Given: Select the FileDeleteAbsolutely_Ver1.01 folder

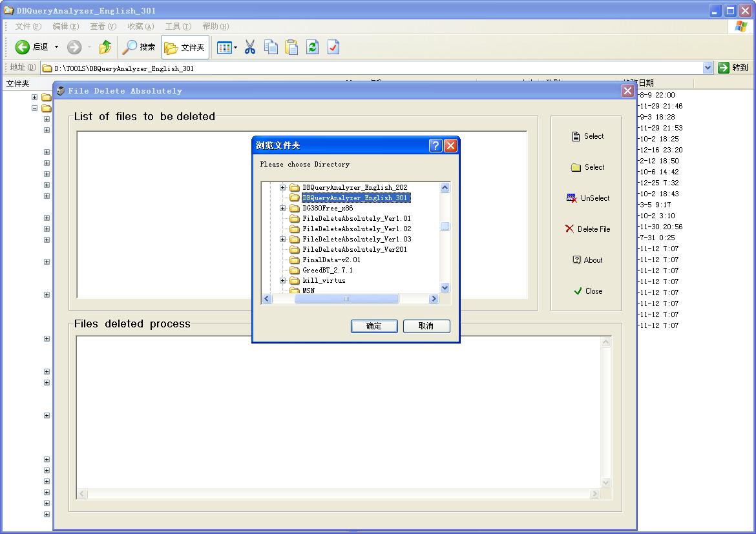Looking at the screenshot, I should [357, 218].
